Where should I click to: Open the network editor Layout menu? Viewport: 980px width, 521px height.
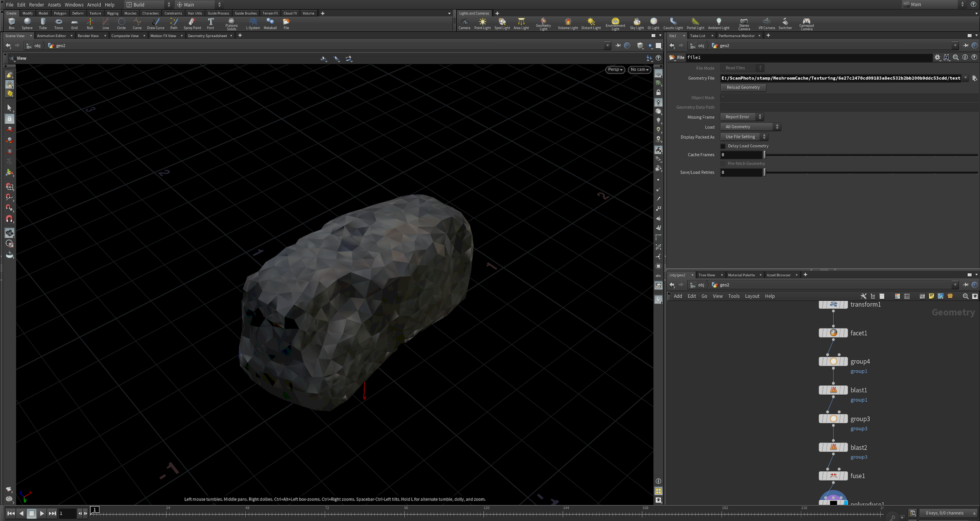(752, 296)
